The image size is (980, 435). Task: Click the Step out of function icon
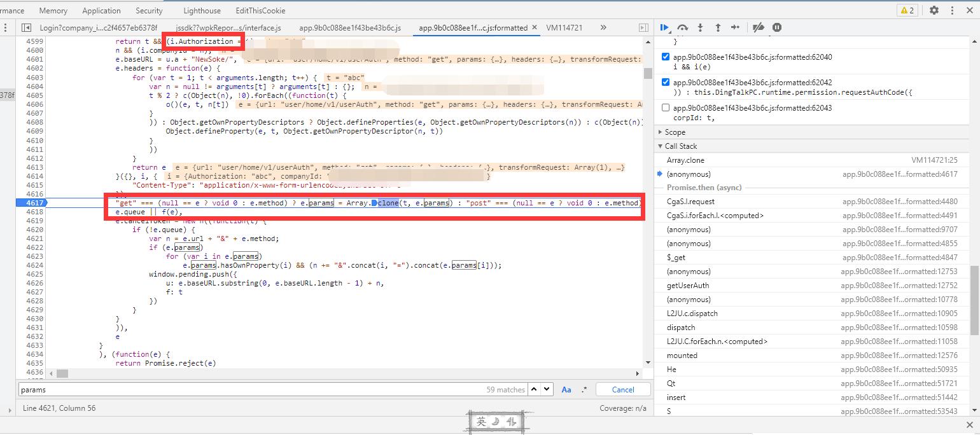pos(718,27)
